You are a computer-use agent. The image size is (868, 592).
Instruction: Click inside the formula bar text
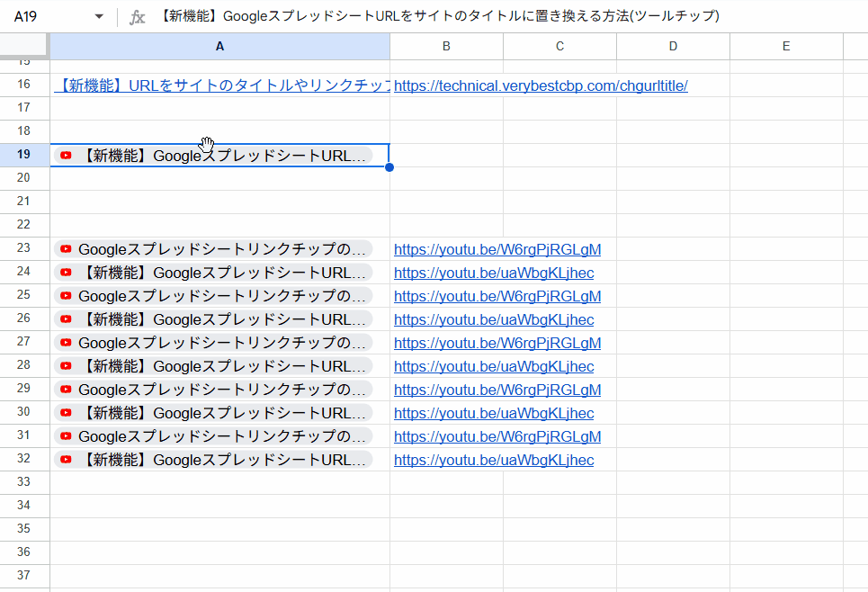(441, 17)
